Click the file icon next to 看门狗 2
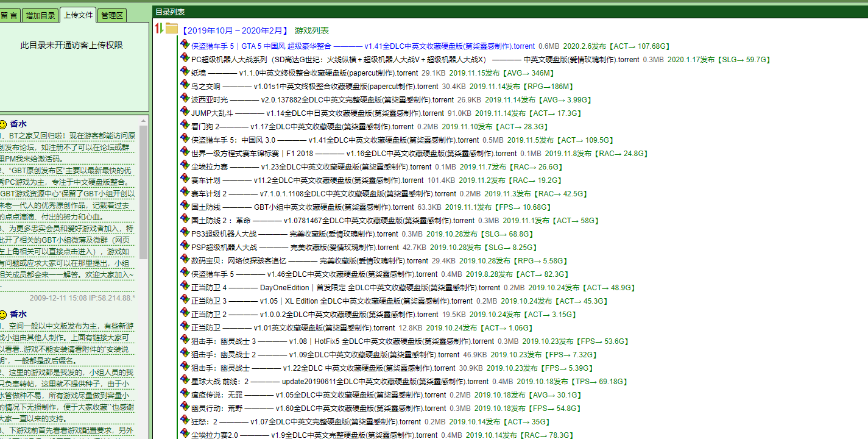 pos(185,126)
